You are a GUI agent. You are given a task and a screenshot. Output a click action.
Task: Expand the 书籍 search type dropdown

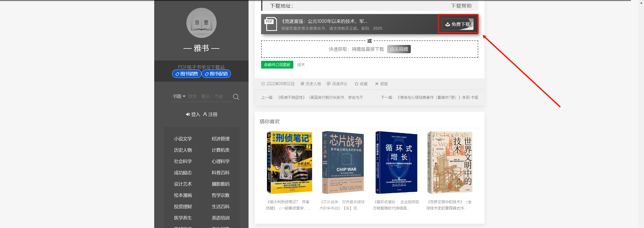(179, 96)
